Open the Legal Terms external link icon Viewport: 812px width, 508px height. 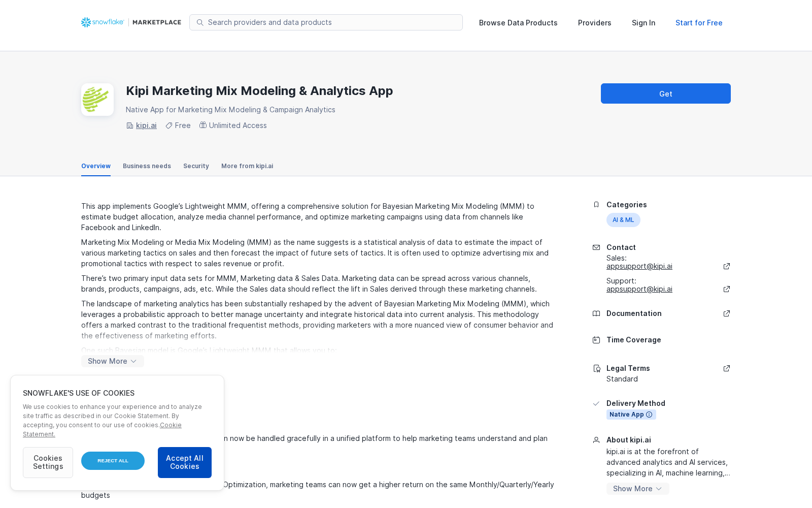[727, 368]
